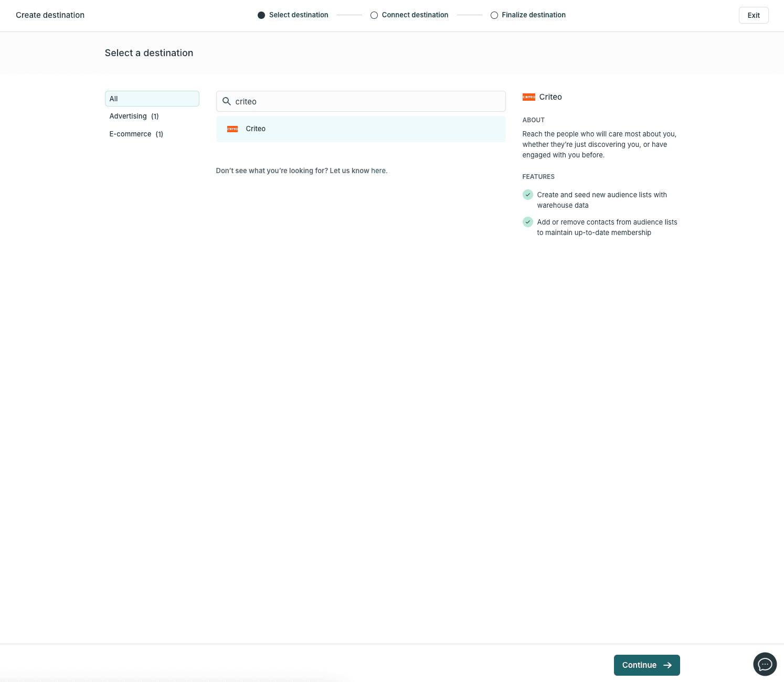Screen dimensions: 784x682
Task: Select the Advertising category filter
Action: click(x=134, y=116)
